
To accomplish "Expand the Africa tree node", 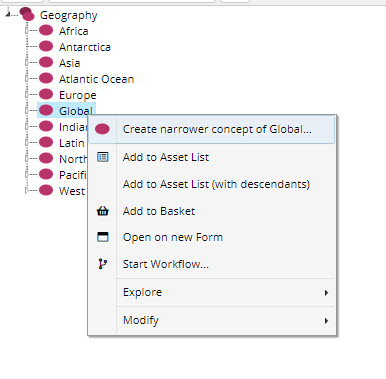I will (x=27, y=31).
